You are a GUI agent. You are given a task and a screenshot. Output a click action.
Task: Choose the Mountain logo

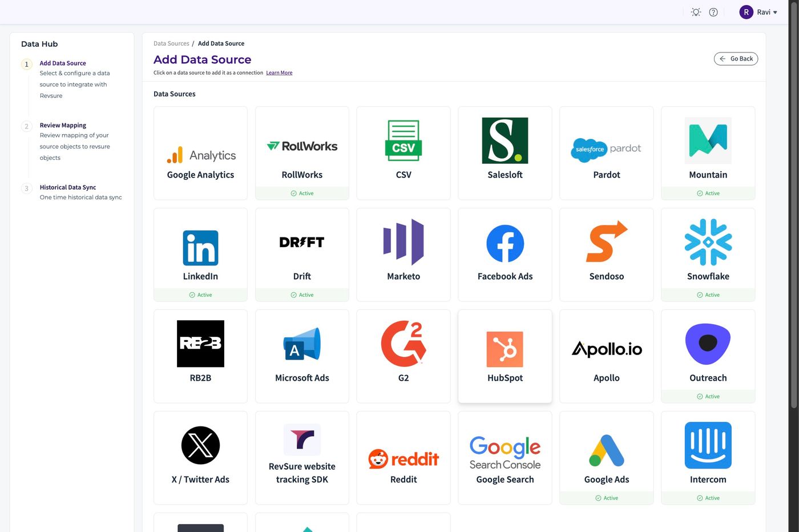pos(708,140)
